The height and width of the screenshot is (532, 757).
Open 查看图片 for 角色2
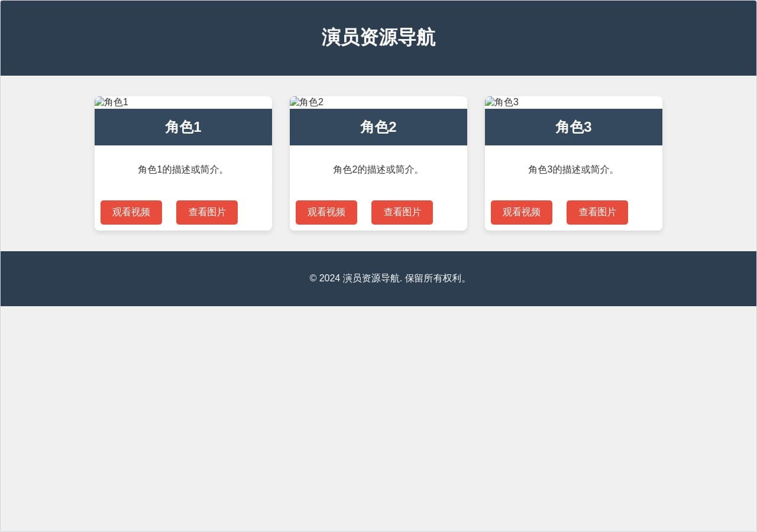[x=402, y=212]
